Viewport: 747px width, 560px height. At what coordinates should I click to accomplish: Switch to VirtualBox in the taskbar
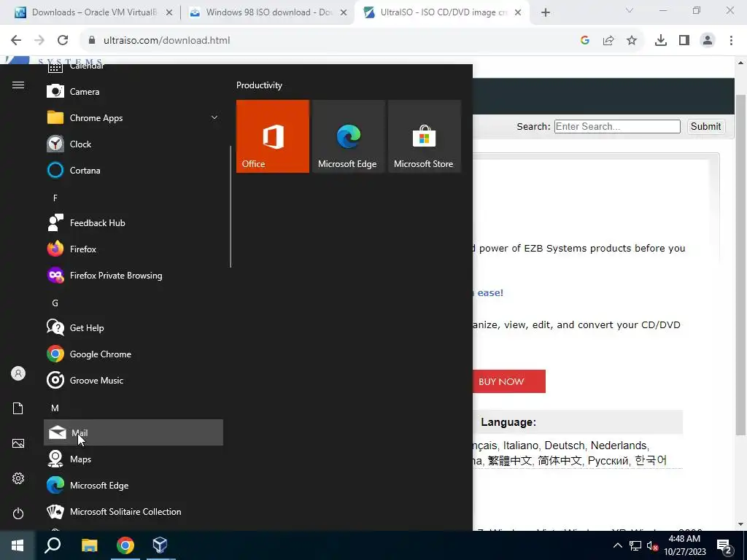[160, 545]
